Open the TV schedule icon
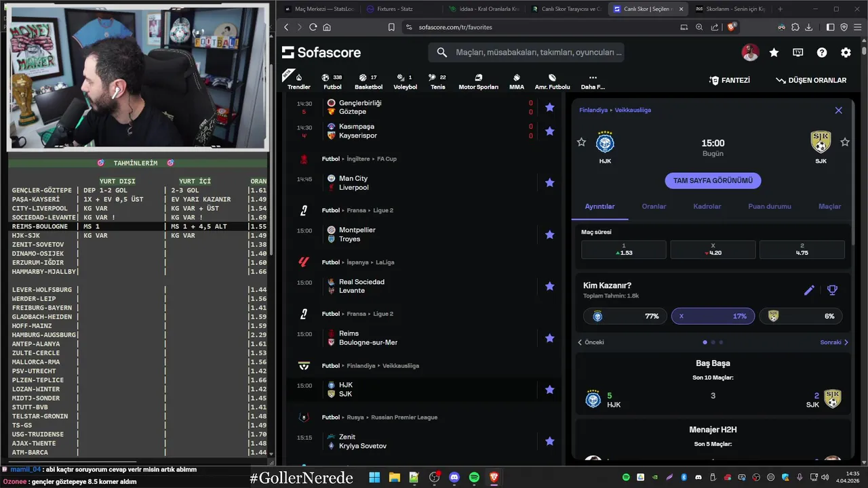Image resolution: width=868 pixels, height=488 pixels. pos(798,52)
